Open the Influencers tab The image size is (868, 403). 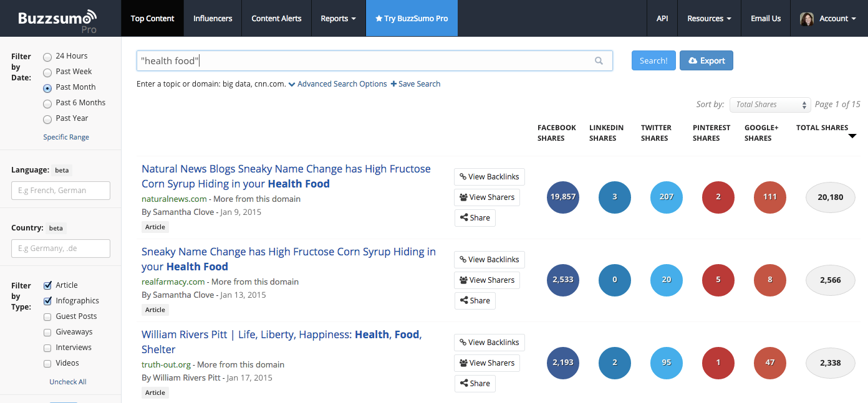(213, 19)
